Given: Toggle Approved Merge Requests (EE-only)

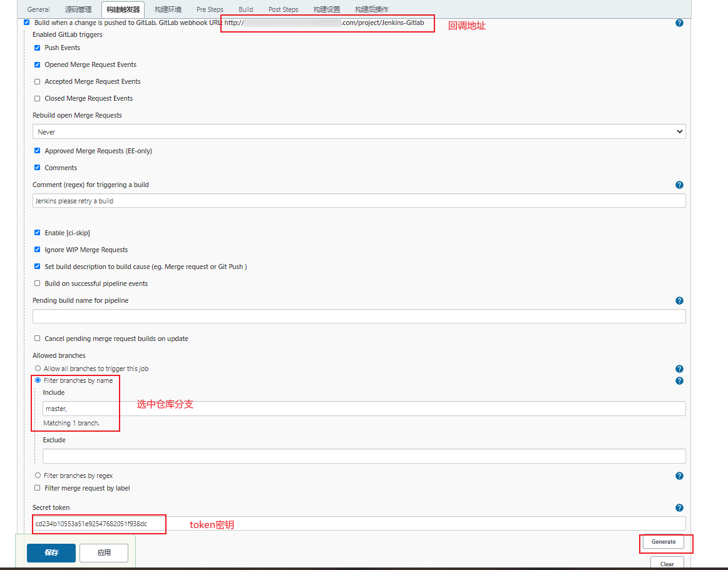Looking at the screenshot, I should pyautogui.click(x=37, y=151).
